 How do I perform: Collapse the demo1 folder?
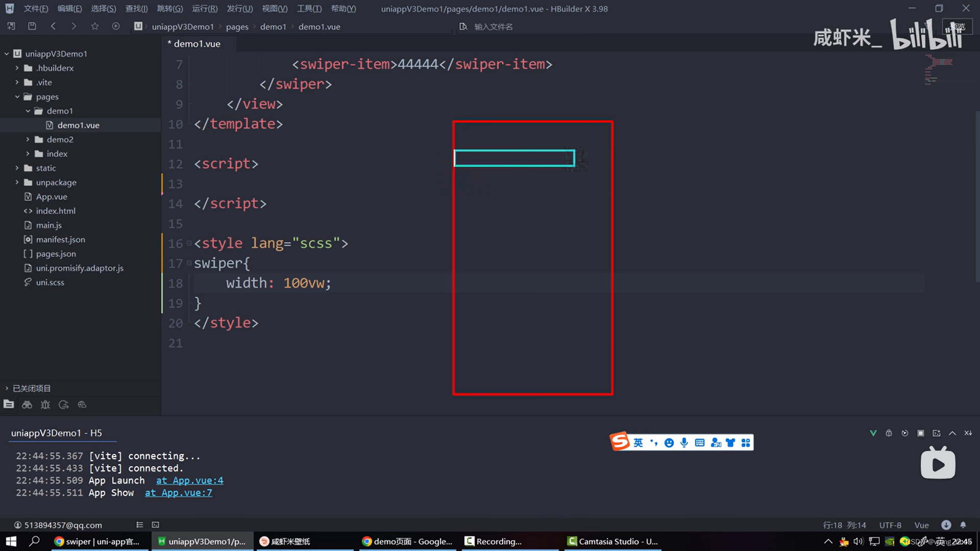(x=28, y=111)
